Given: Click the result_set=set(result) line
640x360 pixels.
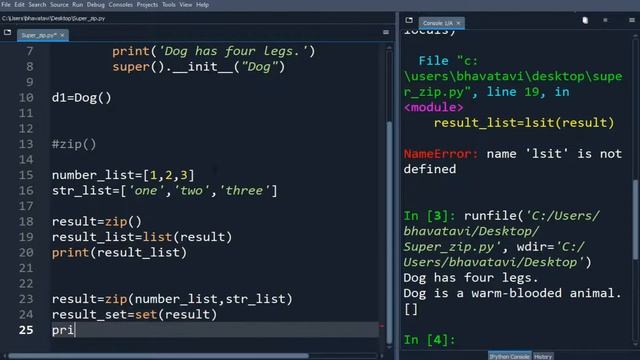Looking at the screenshot, I should (134, 315).
